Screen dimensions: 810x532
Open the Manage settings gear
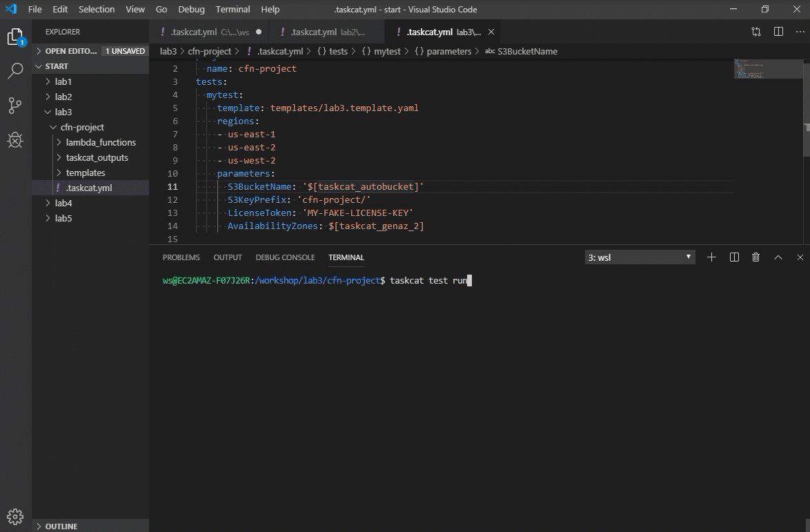click(15, 517)
